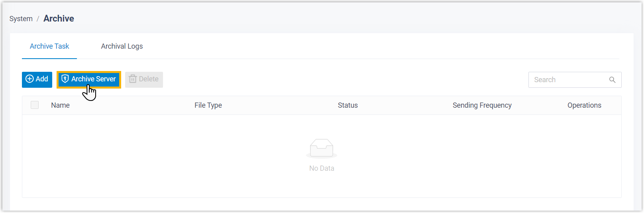Click the No Data placeholder text
The height and width of the screenshot is (213, 644).
click(x=322, y=168)
